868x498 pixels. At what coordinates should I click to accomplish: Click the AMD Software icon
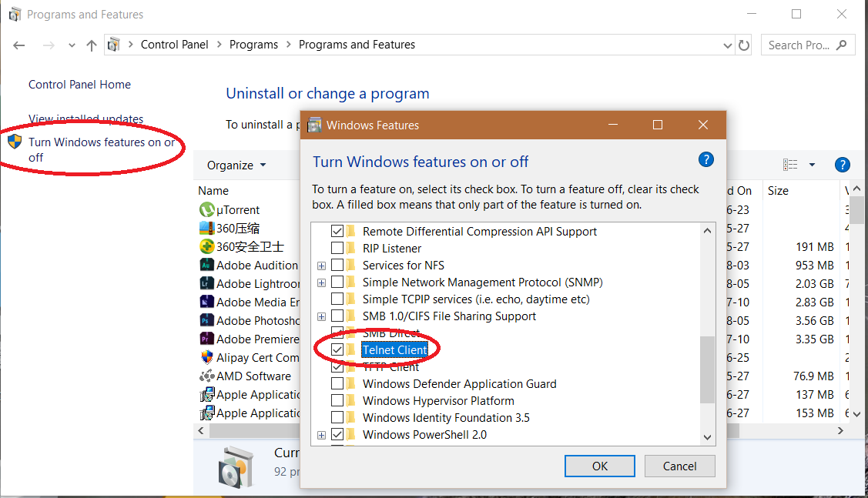206,376
